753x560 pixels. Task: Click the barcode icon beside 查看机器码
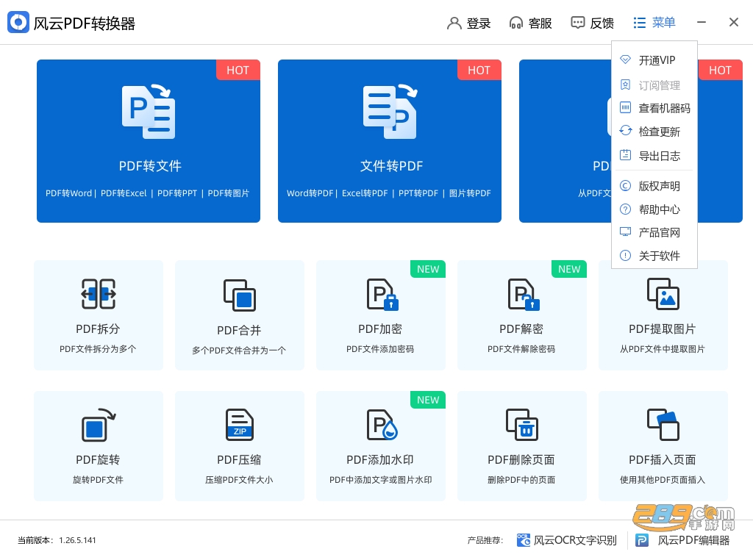625,107
